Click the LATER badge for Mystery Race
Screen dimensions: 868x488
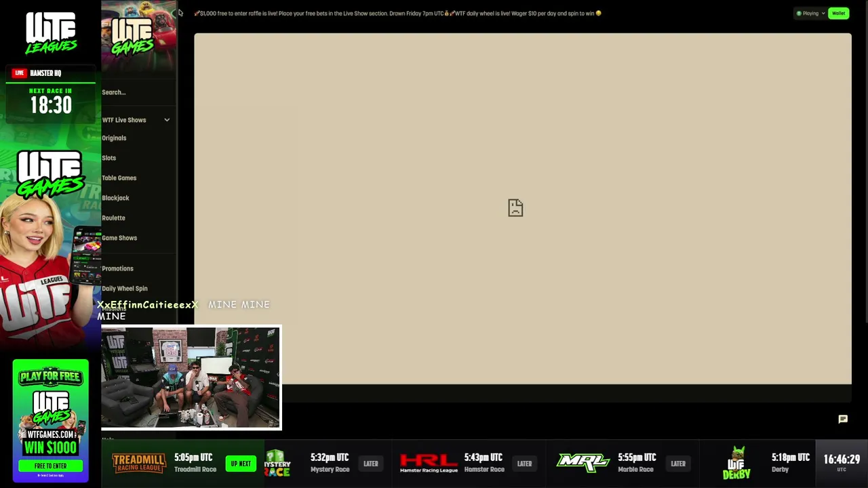click(x=370, y=464)
